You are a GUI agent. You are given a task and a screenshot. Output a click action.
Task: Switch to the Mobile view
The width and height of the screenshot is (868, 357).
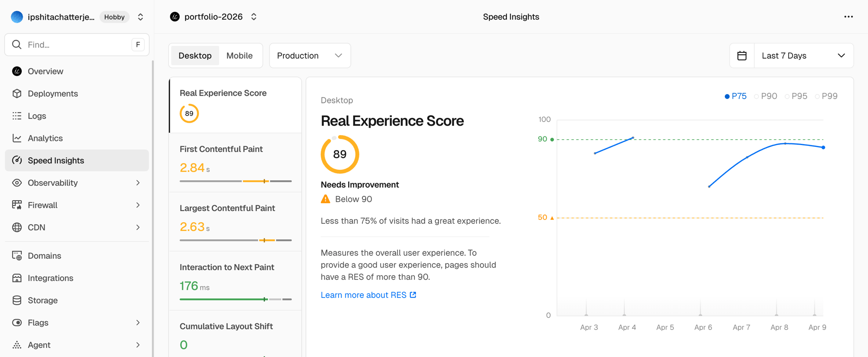(240, 56)
